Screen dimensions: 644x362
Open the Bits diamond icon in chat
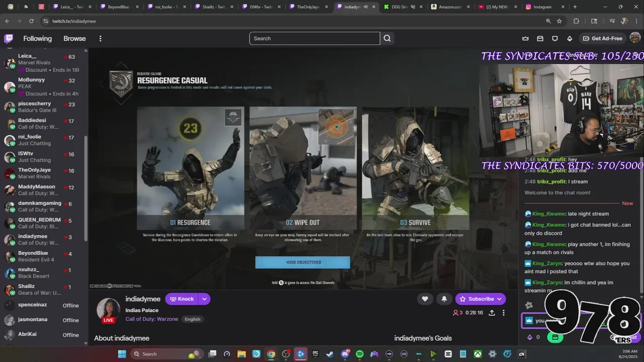click(x=529, y=337)
